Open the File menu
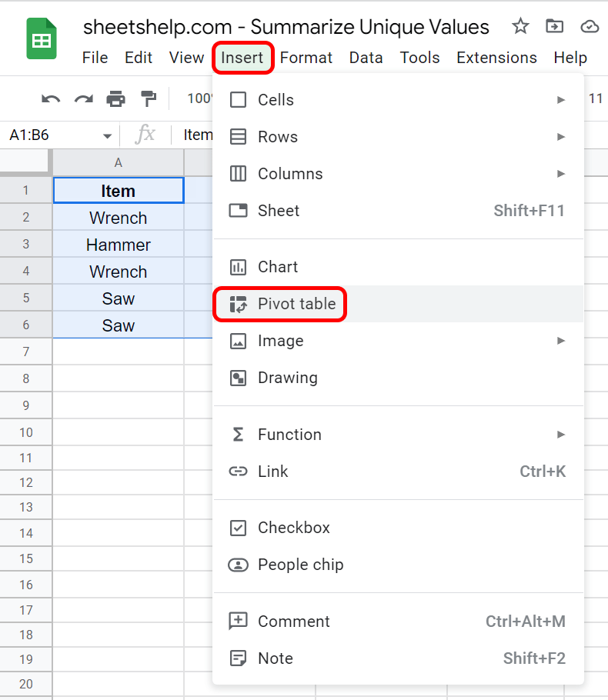Screen dimensions: 608x700 pyautogui.click(x=95, y=58)
